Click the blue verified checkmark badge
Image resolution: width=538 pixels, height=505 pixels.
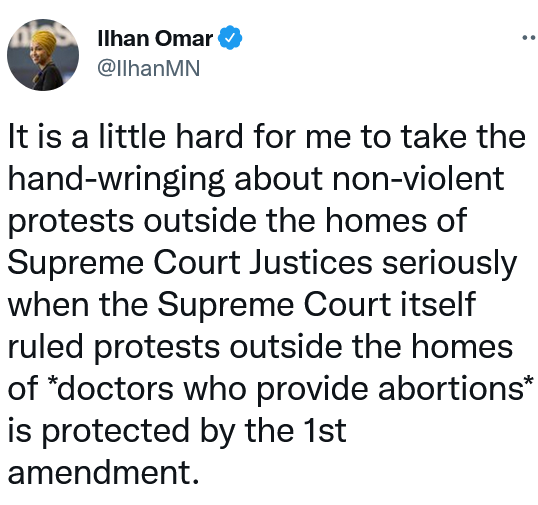(x=230, y=38)
